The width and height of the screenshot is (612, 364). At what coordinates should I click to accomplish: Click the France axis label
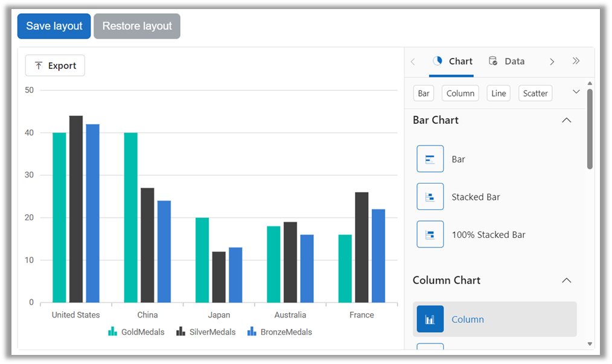pos(362,315)
